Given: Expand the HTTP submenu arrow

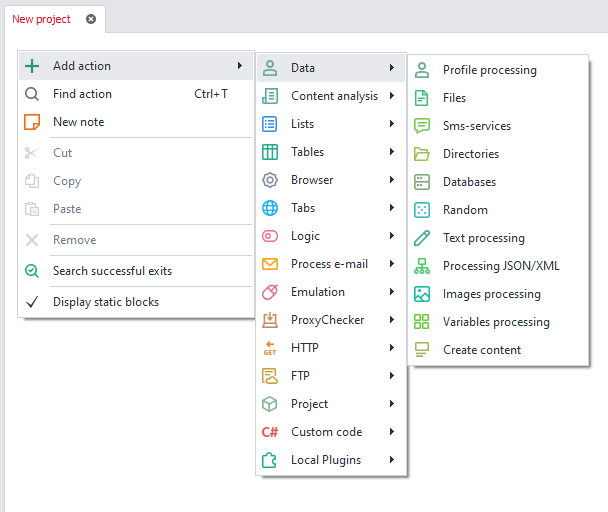Looking at the screenshot, I should 392,348.
